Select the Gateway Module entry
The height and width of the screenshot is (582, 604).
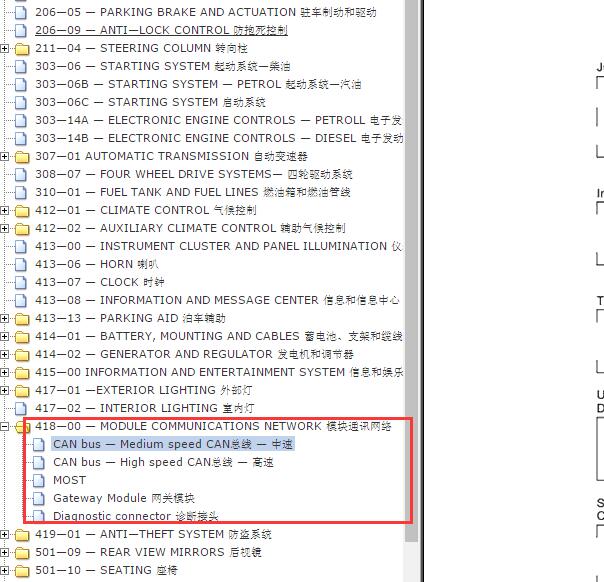(124, 498)
